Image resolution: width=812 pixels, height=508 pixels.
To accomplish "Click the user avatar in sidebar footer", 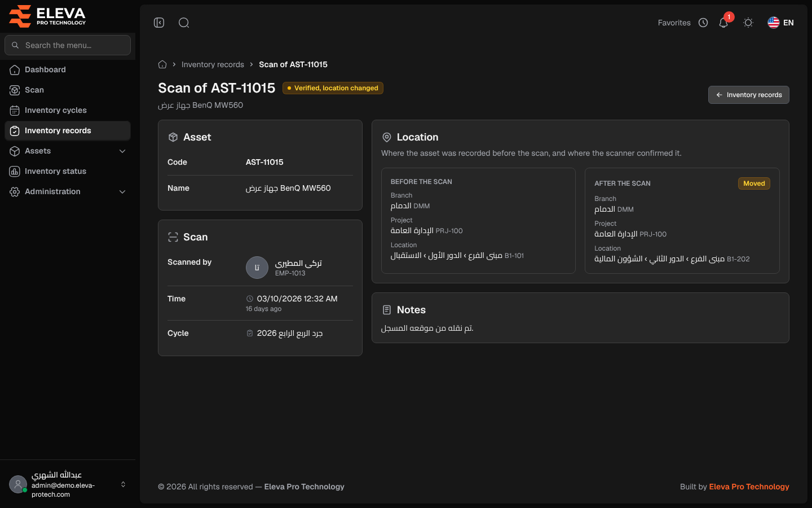I will coord(18,484).
